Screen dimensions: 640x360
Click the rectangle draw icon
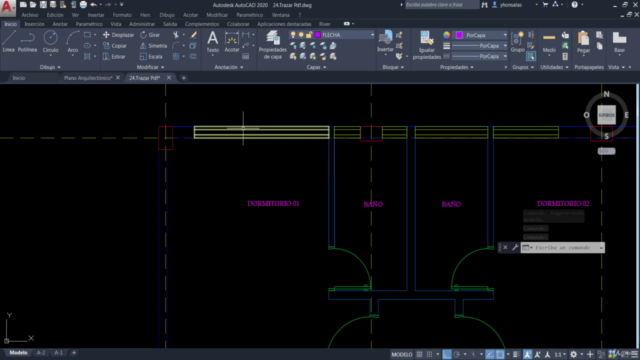click(87, 35)
